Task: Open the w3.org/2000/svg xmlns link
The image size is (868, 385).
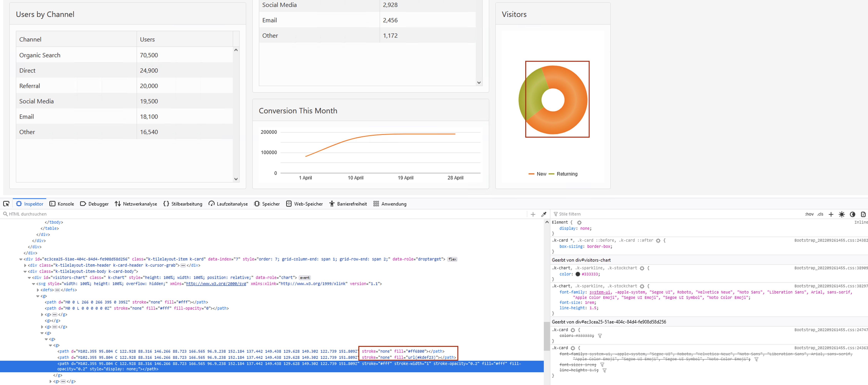Action: tap(216, 284)
